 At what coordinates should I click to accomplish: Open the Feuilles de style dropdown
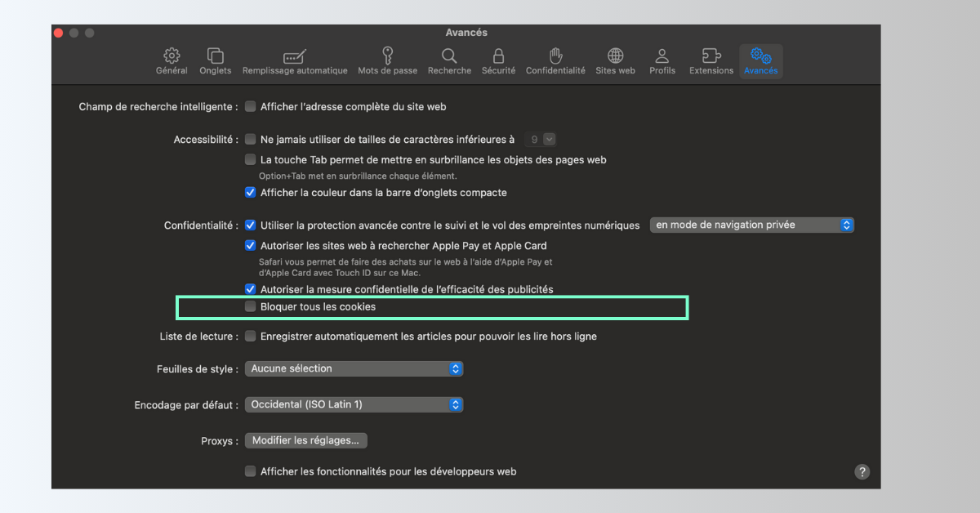coord(354,368)
